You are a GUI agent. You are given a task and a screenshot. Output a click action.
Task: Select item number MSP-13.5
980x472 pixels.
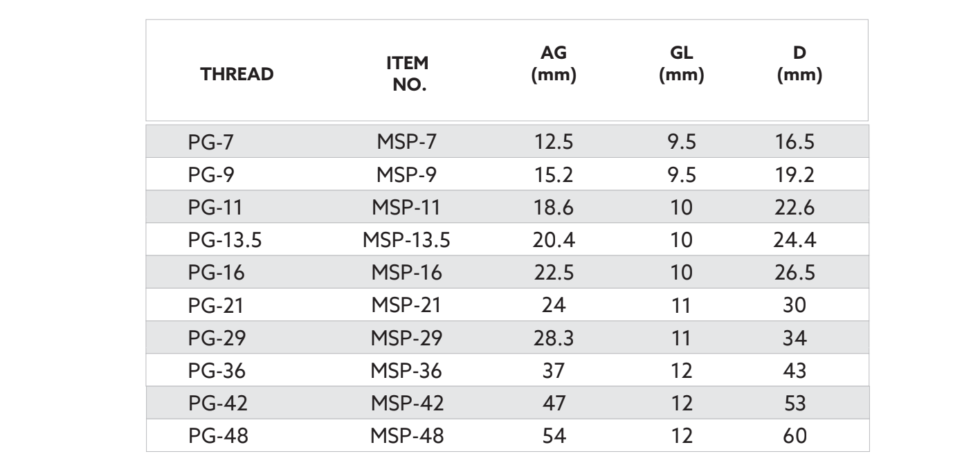pos(407,240)
